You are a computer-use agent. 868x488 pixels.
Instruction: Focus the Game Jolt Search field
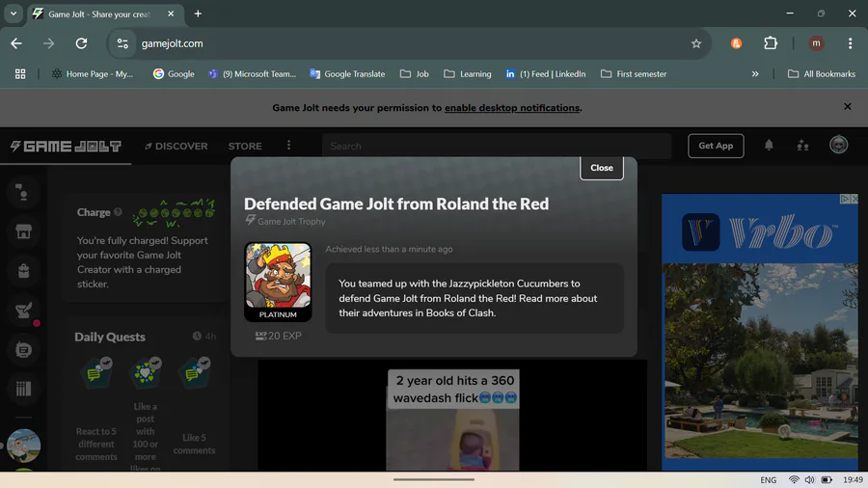coord(497,146)
